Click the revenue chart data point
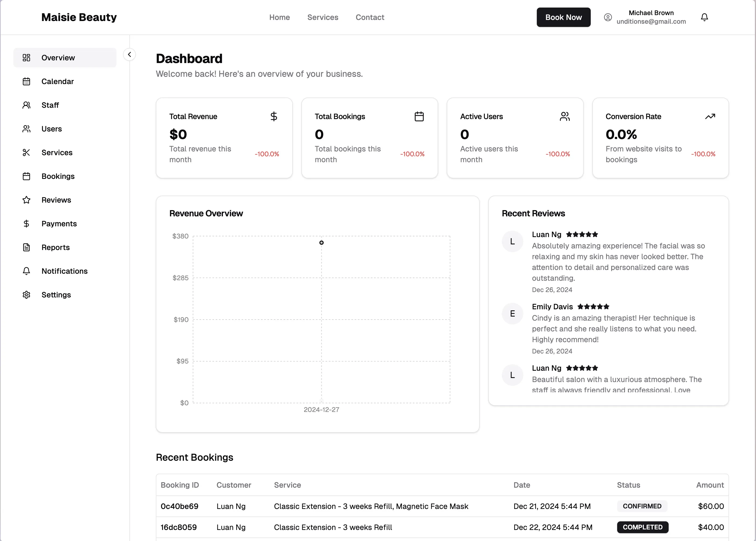Viewport: 756px width, 541px height. click(x=321, y=242)
